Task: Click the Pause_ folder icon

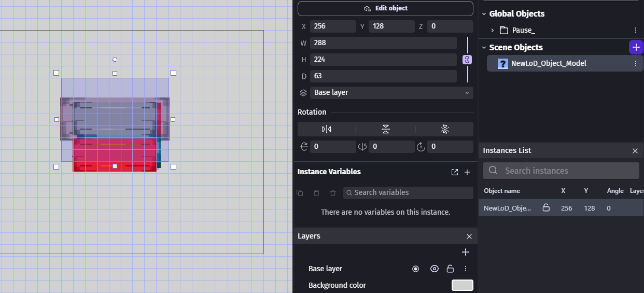Action: pos(504,30)
